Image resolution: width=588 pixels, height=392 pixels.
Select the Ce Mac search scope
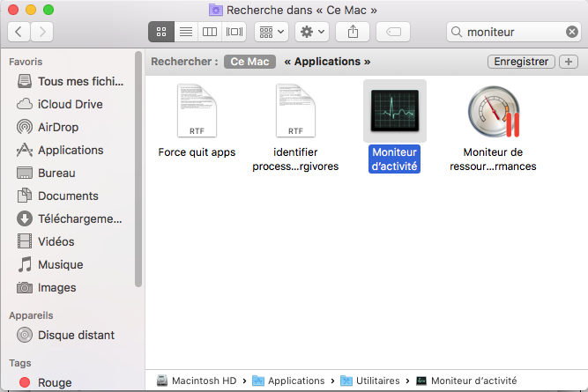249,62
